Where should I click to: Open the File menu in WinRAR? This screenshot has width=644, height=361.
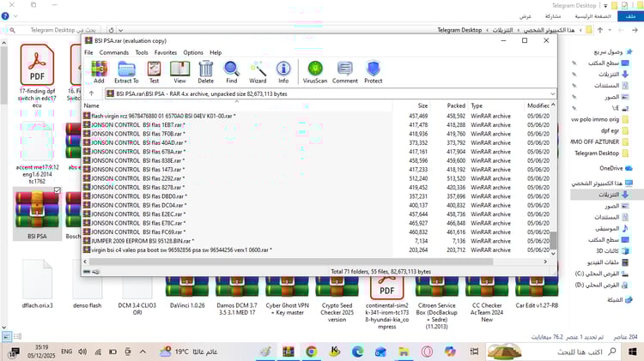coord(88,52)
